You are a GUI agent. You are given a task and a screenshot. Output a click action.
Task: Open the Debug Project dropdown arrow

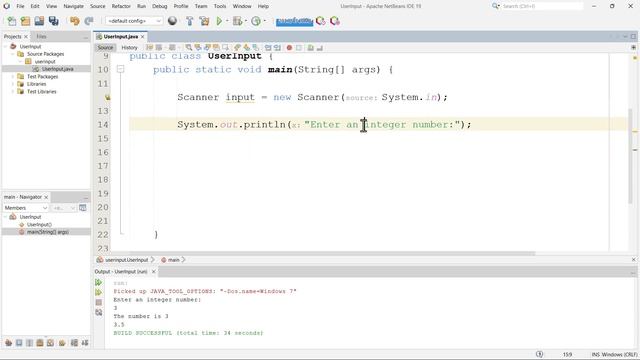click(x=245, y=21)
